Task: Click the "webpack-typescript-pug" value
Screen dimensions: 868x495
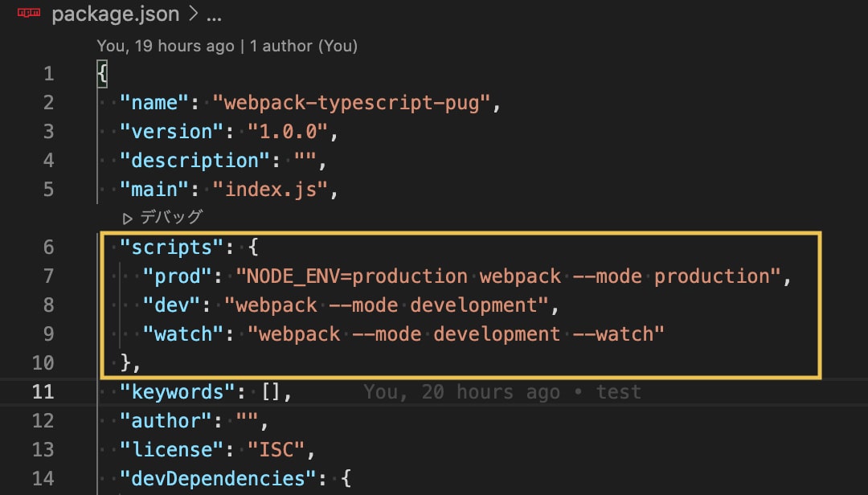Action: tap(351, 103)
